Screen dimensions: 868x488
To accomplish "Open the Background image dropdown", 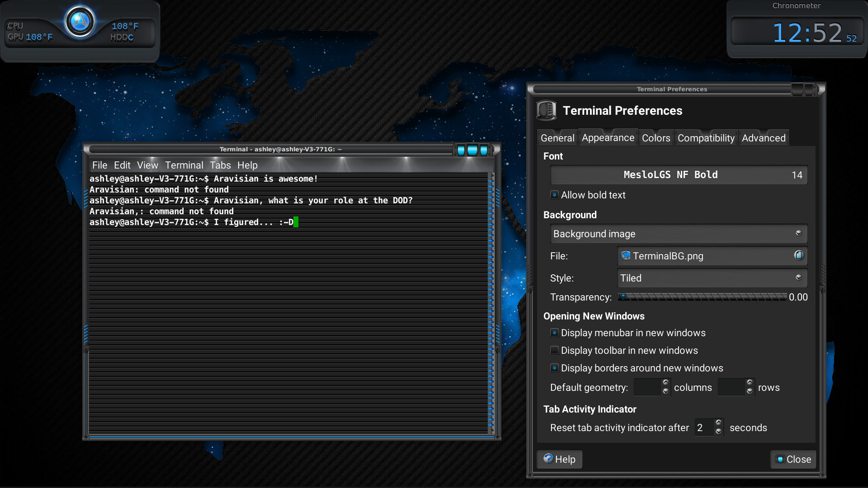I will pos(678,234).
